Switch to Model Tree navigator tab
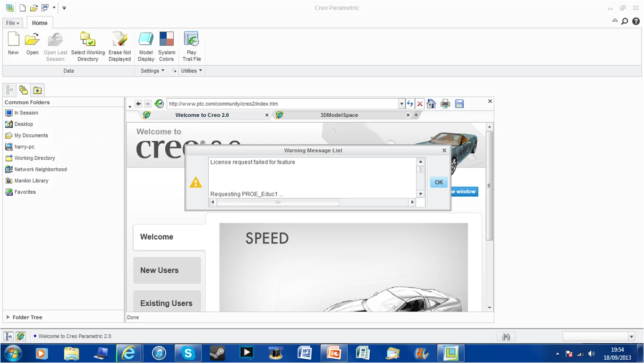The width and height of the screenshot is (644, 363). pyautogui.click(x=9, y=90)
